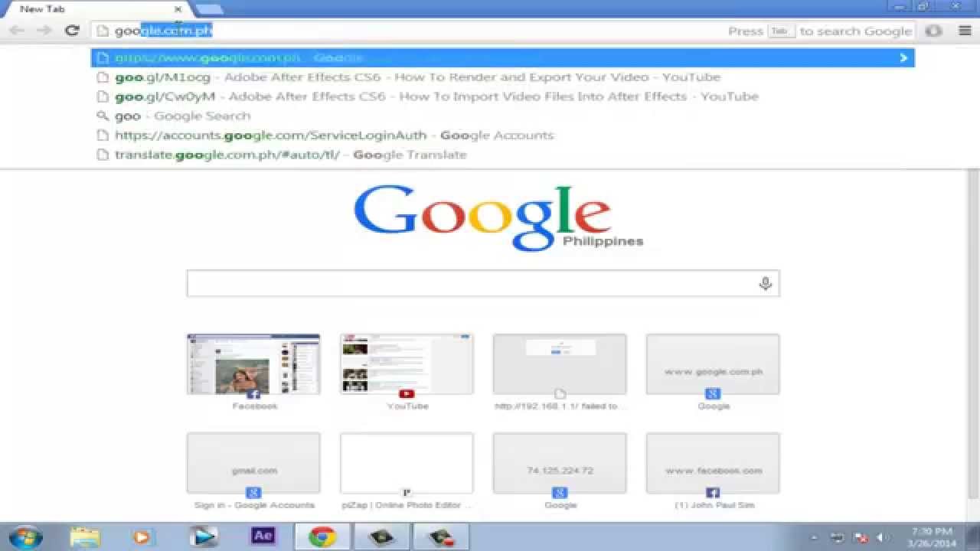
Task: Open the Windows Start button
Action: (x=24, y=536)
